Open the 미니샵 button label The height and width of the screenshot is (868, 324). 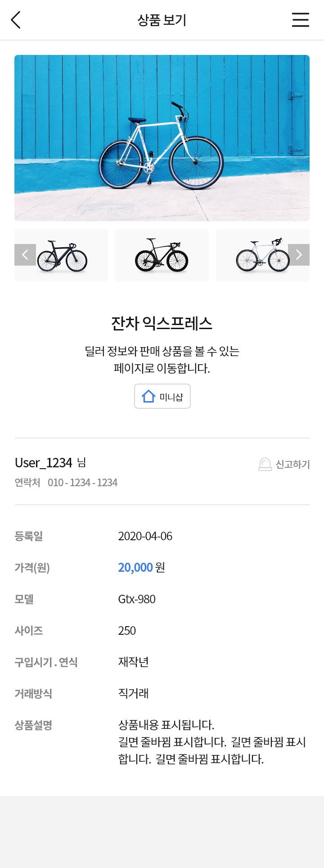click(171, 397)
